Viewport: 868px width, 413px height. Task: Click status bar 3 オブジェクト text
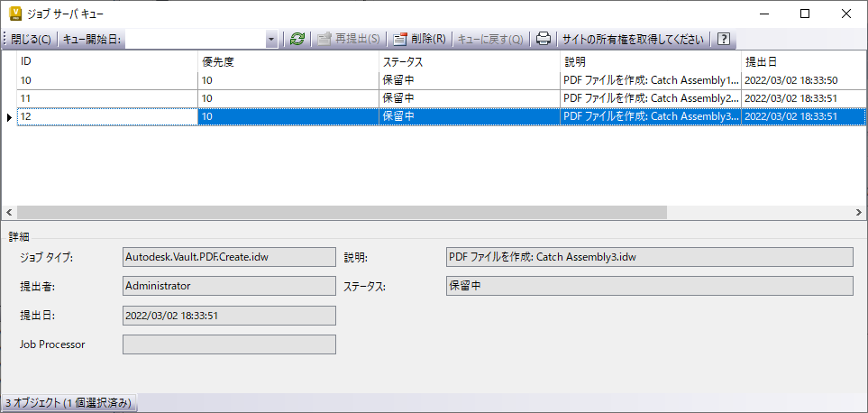tap(69, 403)
